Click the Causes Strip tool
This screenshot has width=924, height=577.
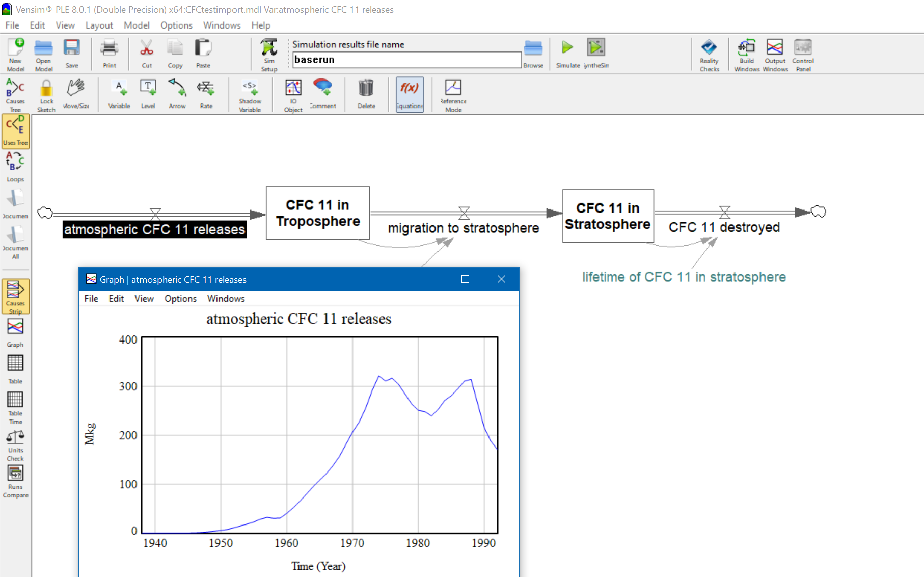16,297
